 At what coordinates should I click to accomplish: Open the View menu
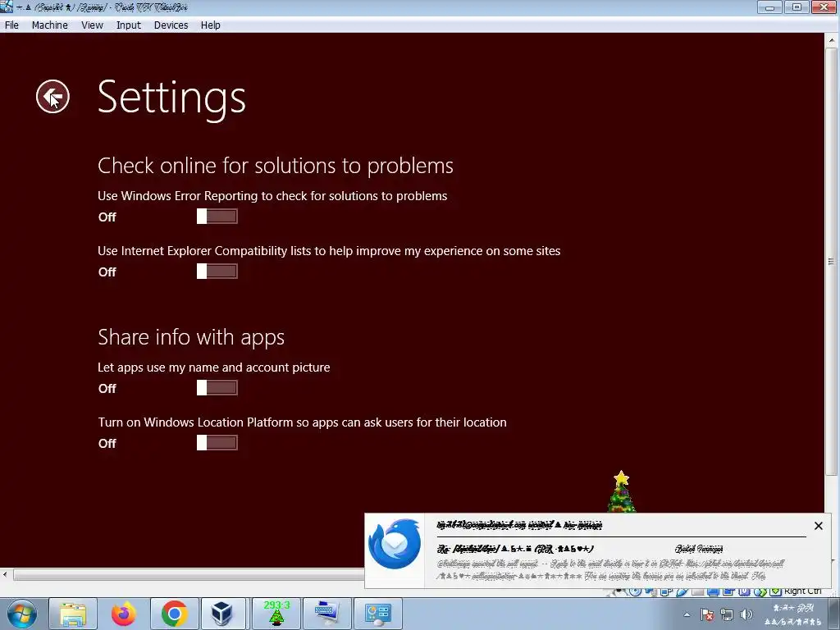pyautogui.click(x=92, y=25)
